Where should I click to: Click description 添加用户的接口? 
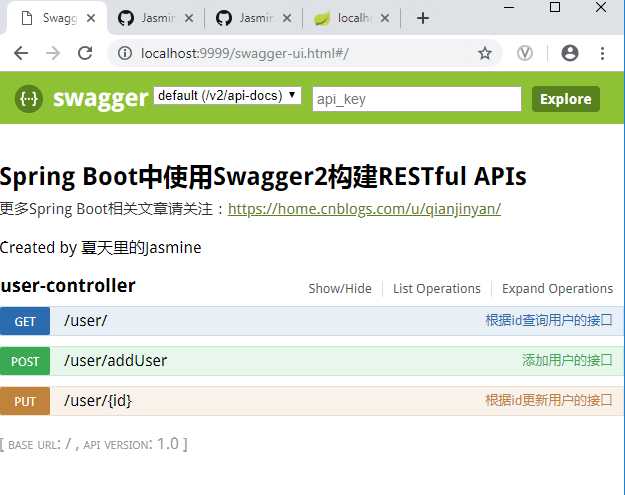coord(567,360)
